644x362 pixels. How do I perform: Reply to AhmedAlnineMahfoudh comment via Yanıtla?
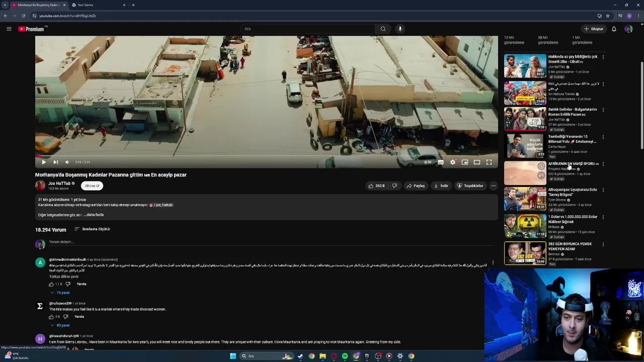(x=82, y=284)
